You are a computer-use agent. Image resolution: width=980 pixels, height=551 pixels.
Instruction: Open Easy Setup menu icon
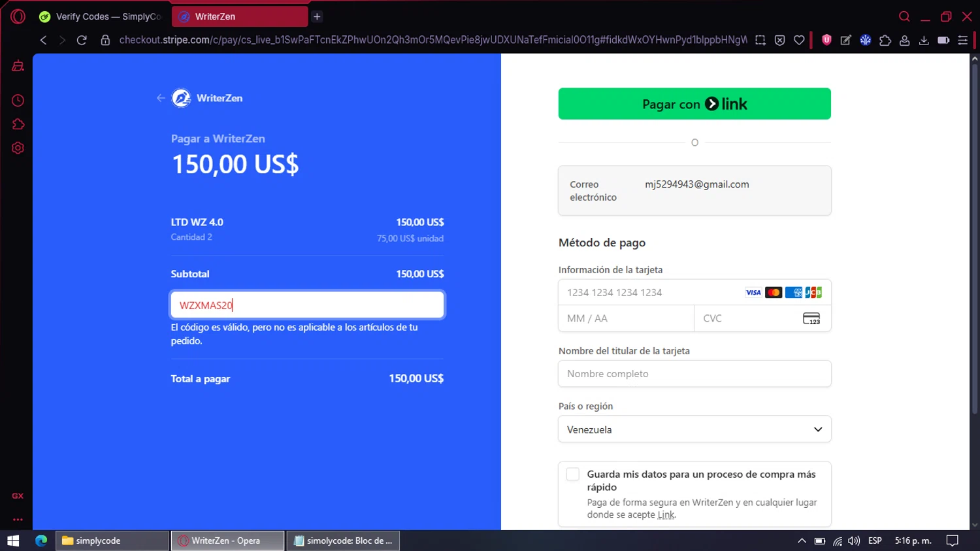(962, 40)
